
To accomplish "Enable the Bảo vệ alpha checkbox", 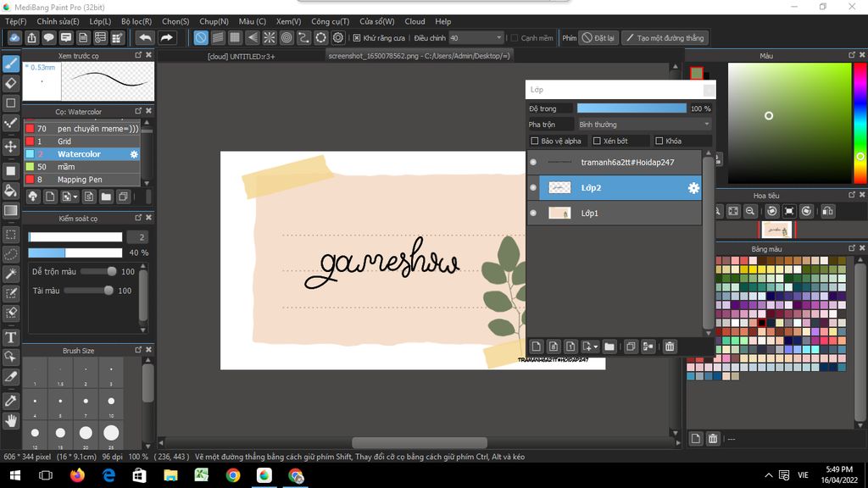I will [x=535, y=141].
